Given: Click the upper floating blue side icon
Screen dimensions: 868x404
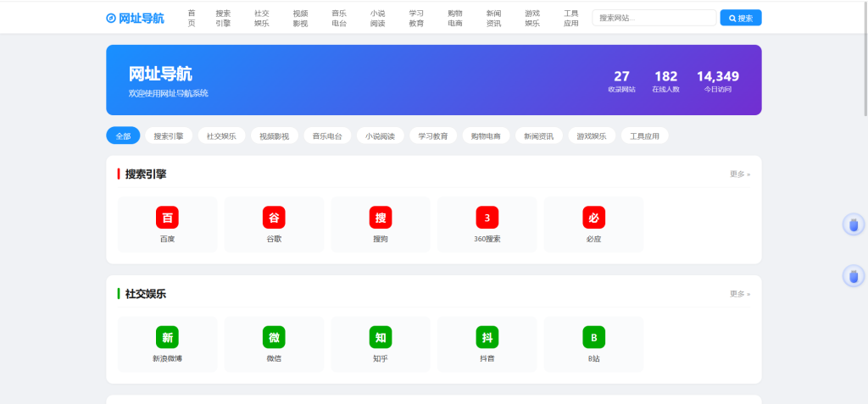Looking at the screenshot, I should (854, 224).
